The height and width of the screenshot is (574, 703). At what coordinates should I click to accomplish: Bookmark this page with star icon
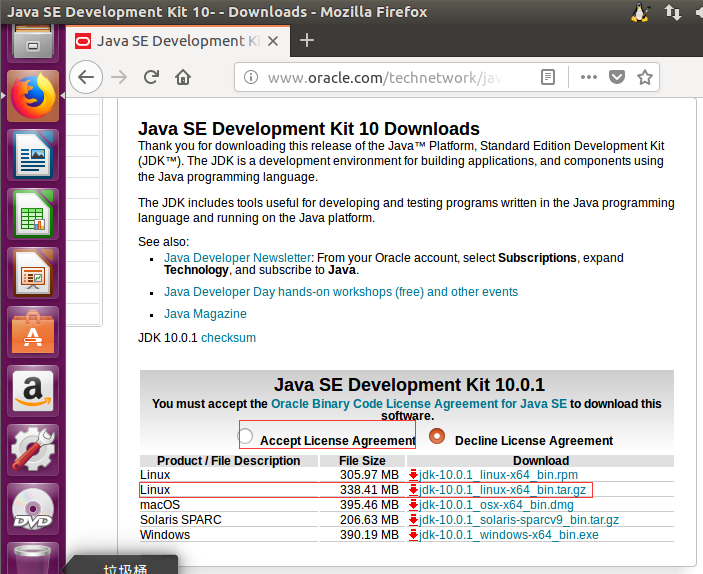pyautogui.click(x=645, y=77)
